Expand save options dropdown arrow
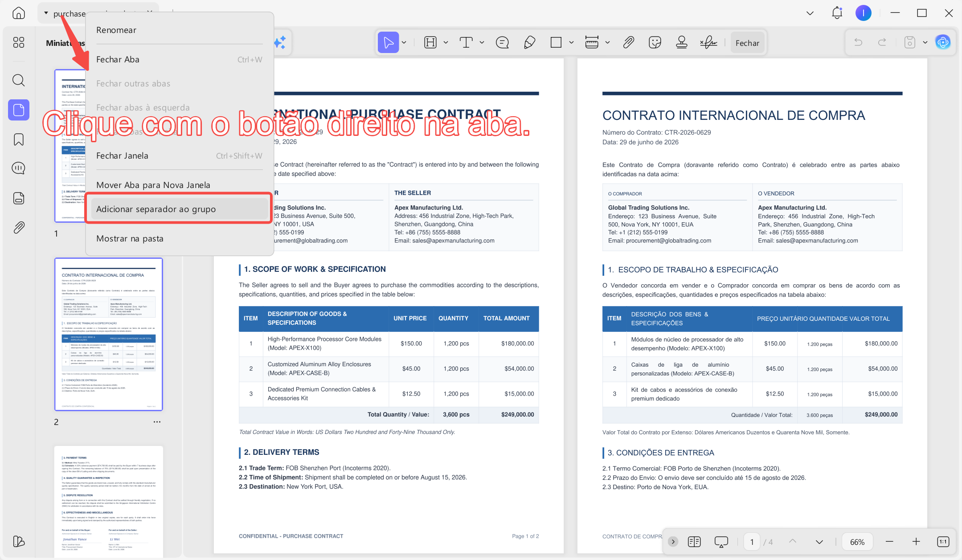 pyautogui.click(x=925, y=43)
